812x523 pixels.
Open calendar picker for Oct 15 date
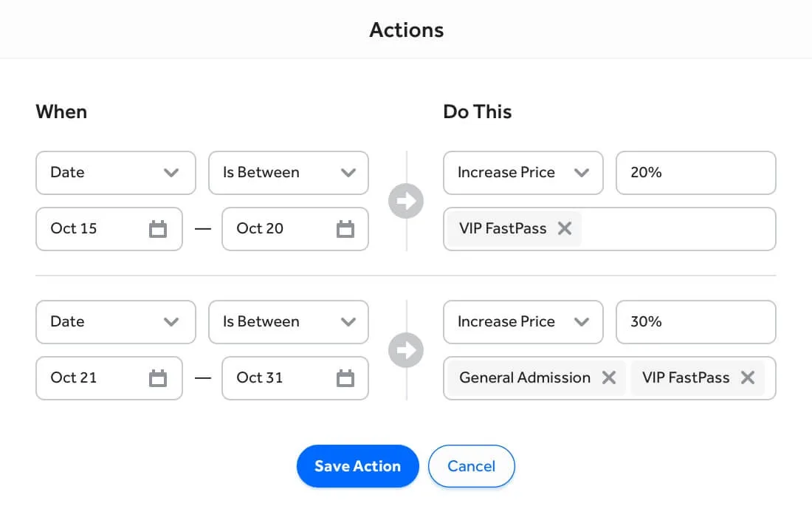[x=158, y=228]
